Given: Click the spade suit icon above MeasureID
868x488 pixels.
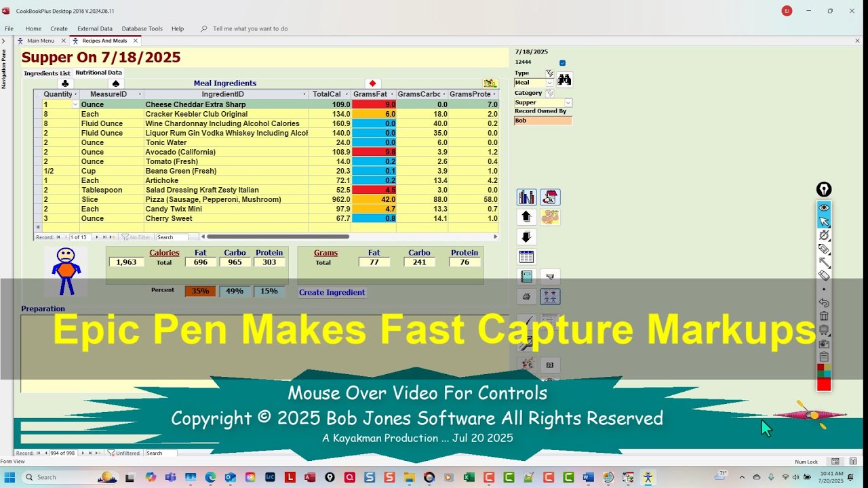Looking at the screenshot, I should [116, 83].
